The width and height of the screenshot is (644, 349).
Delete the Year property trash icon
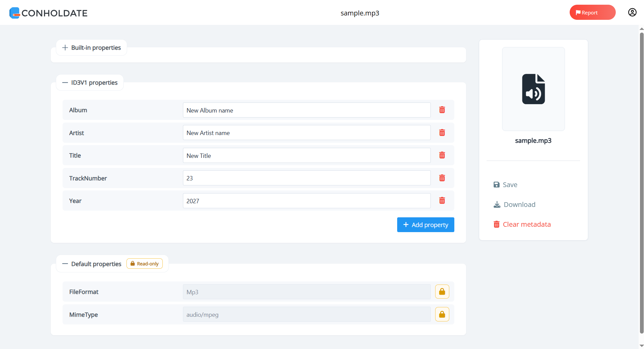(x=442, y=201)
